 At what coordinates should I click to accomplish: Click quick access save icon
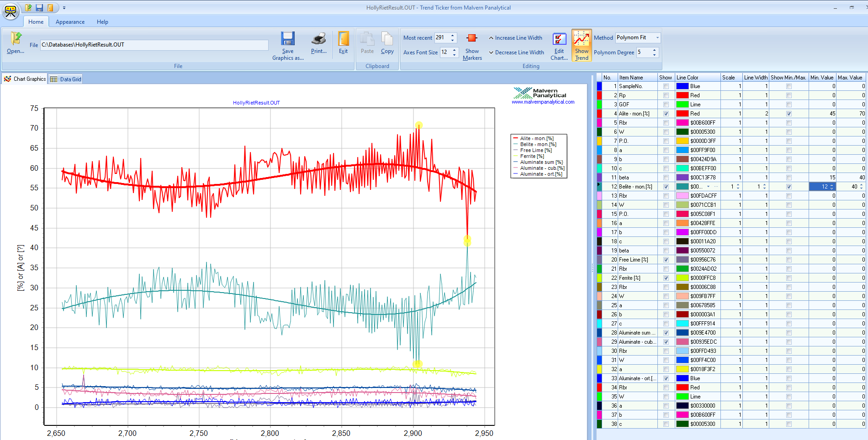(39, 8)
